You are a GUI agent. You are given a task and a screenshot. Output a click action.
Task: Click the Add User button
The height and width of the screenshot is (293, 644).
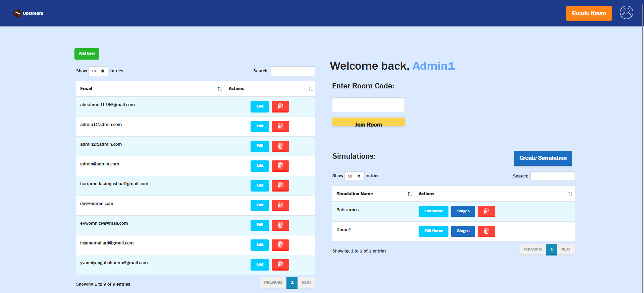(x=87, y=54)
